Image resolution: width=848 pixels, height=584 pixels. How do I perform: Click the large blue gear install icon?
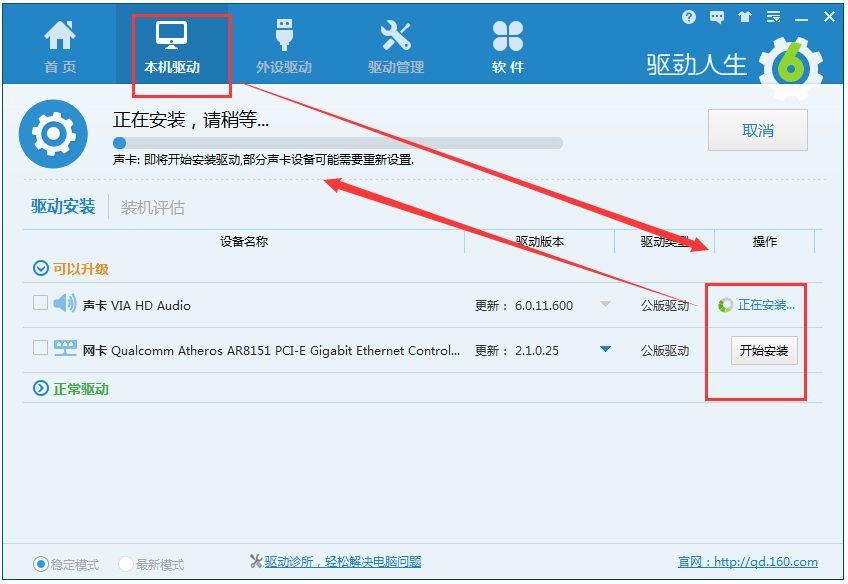tap(53, 134)
